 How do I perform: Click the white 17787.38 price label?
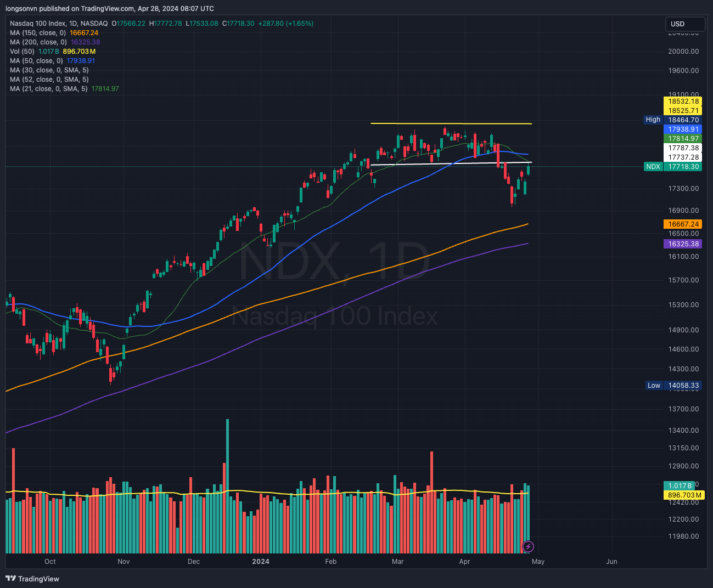click(683, 148)
